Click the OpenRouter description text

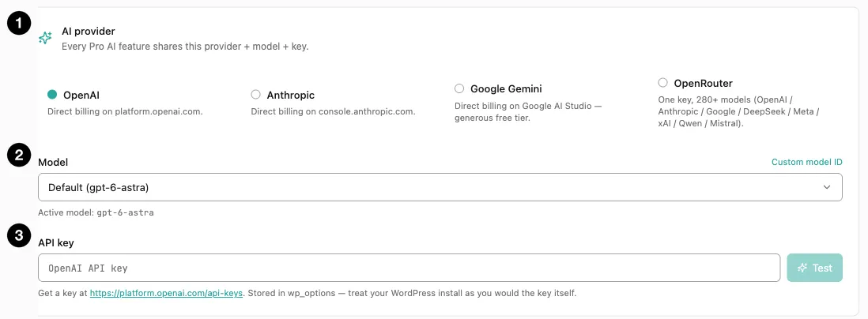tap(738, 111)
